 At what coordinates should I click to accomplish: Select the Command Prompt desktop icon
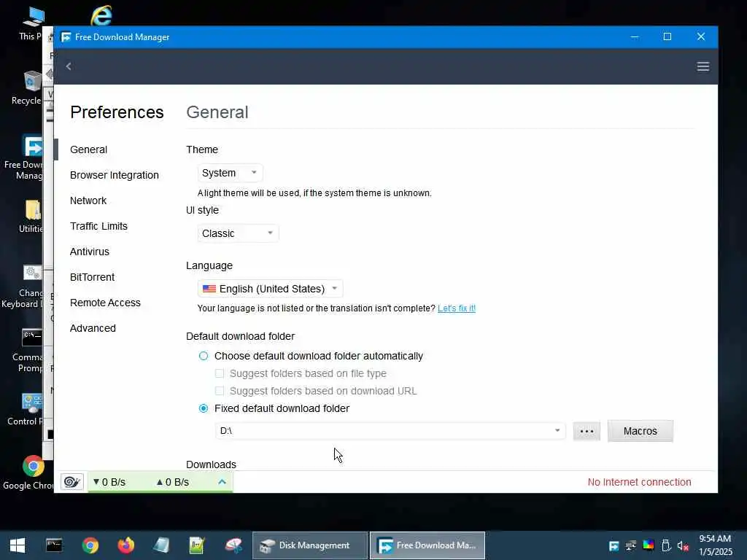(x=28, y=351)
